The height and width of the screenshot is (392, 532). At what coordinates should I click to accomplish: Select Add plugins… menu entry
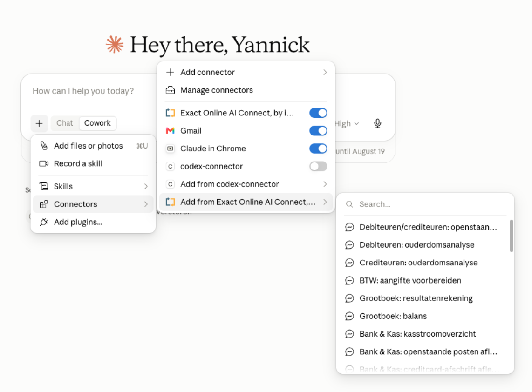coord(93,222)
